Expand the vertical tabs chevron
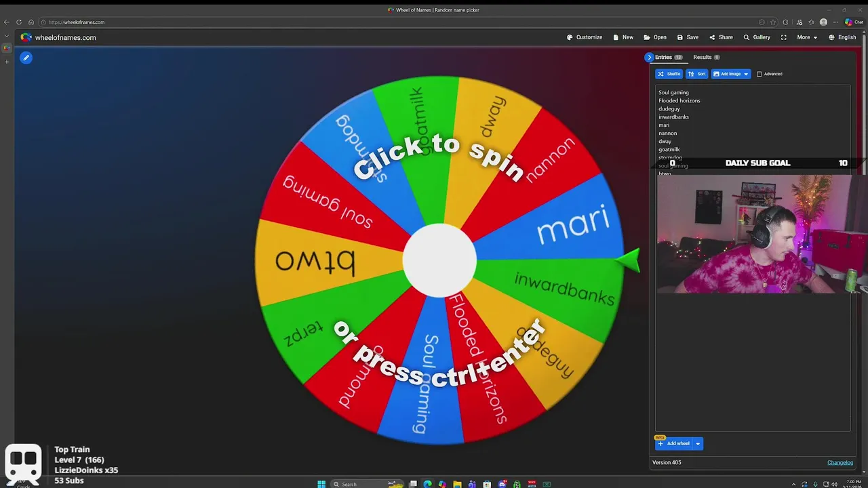868x488 pixels. (x=7, y=36)
